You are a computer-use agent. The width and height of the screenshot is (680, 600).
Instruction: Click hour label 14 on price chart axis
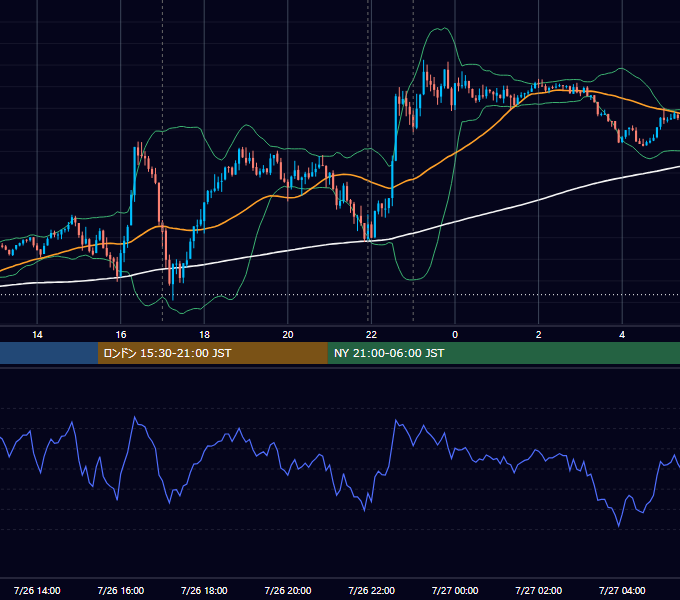point(37,335)
